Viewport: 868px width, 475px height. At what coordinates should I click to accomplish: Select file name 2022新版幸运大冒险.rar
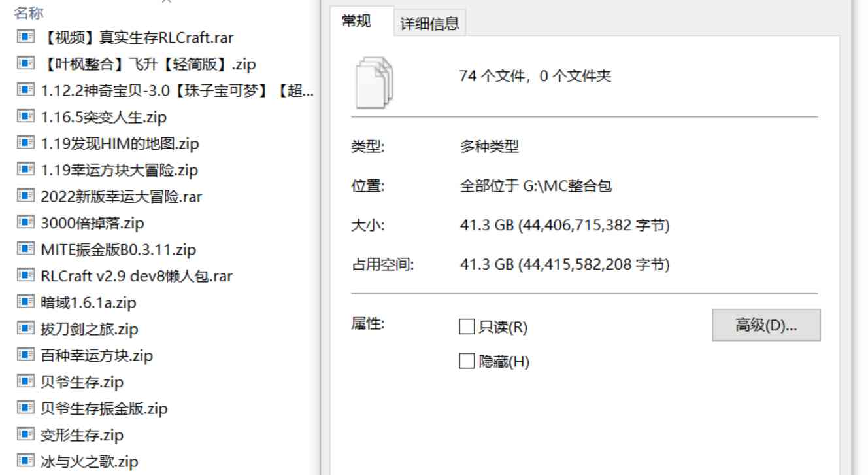point(122,196)
